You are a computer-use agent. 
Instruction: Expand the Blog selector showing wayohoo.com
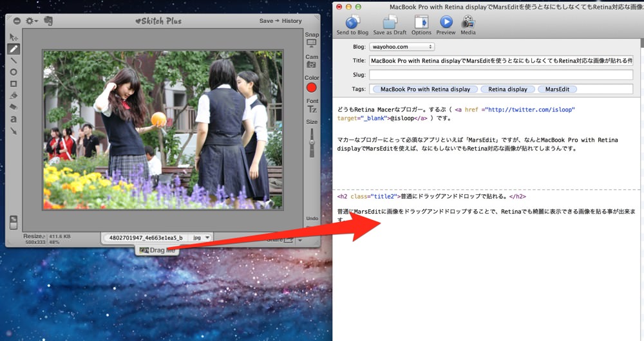(x=402, y=47)
